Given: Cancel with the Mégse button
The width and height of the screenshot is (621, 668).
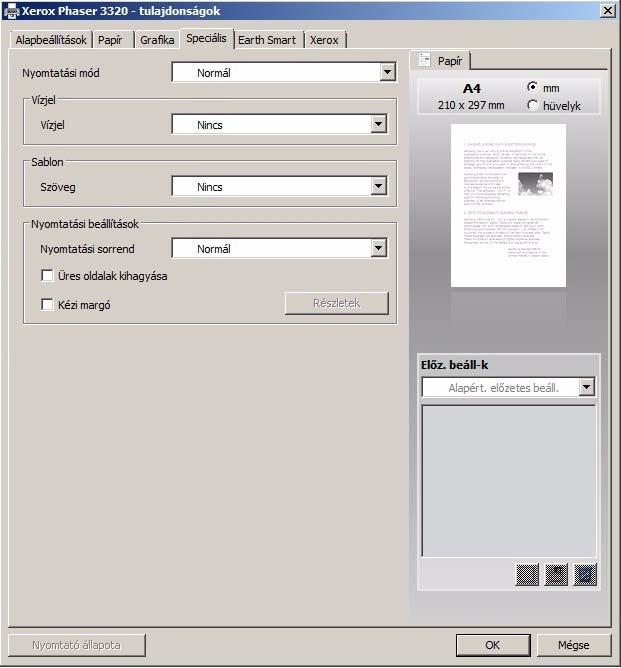Looking at the screenshot, I should [x=574, y=645].
